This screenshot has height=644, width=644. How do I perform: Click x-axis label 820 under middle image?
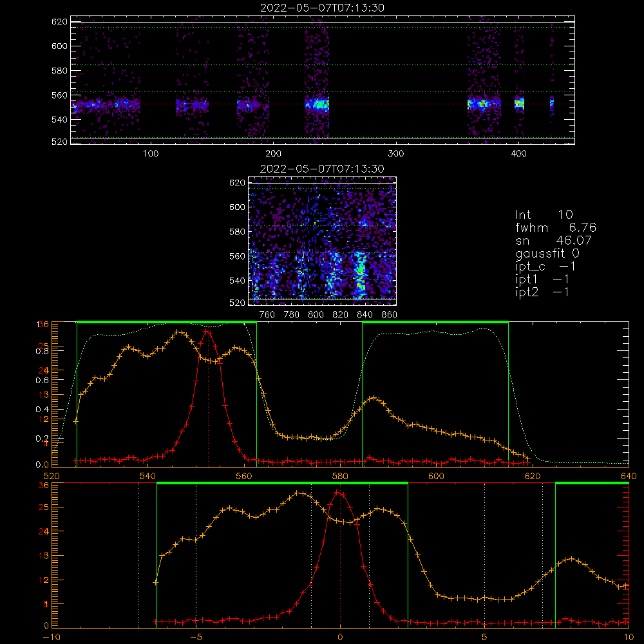coord(341,315)
